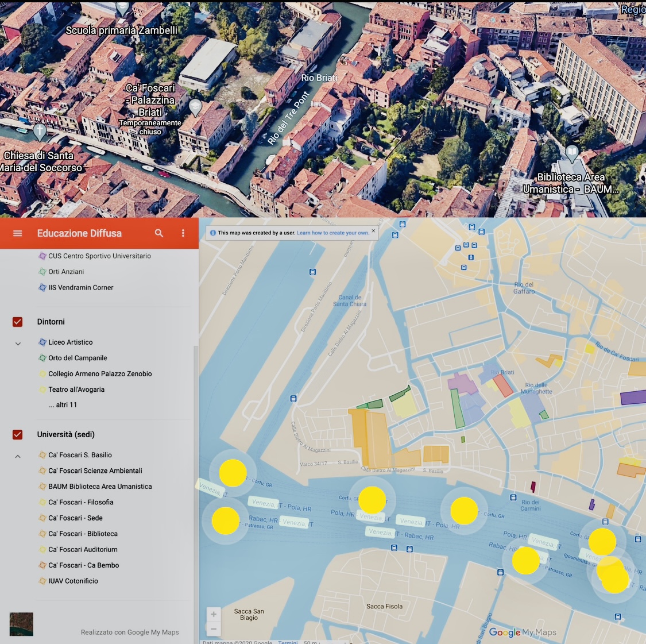Select Teatro all'Avogaria in list
This screenshot has height=644, width=646.
tap(76, 390)
